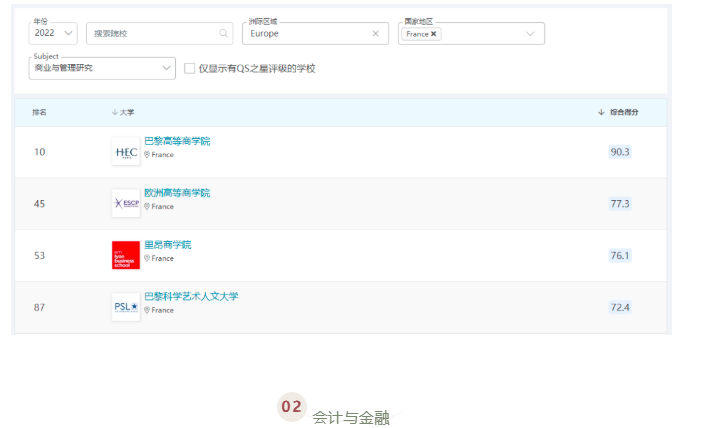Click the location pin icon under 巴黎科学艺术人文大学
Screen dimensions: 705x428
click(x=147, y=310)
